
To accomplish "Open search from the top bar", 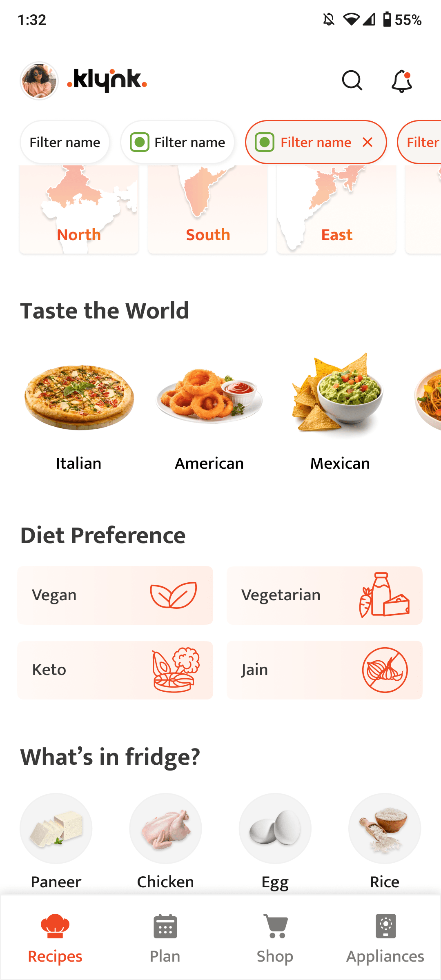I will click(x=352, y=81).
